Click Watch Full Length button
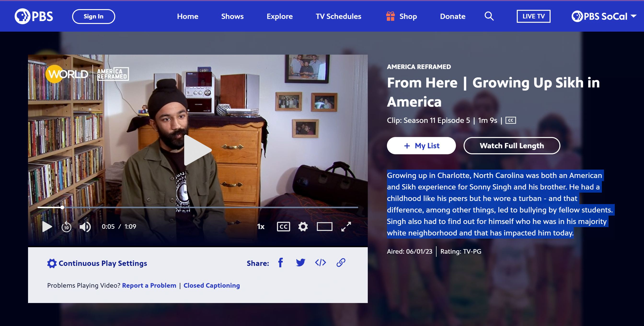 coord(512,145)
